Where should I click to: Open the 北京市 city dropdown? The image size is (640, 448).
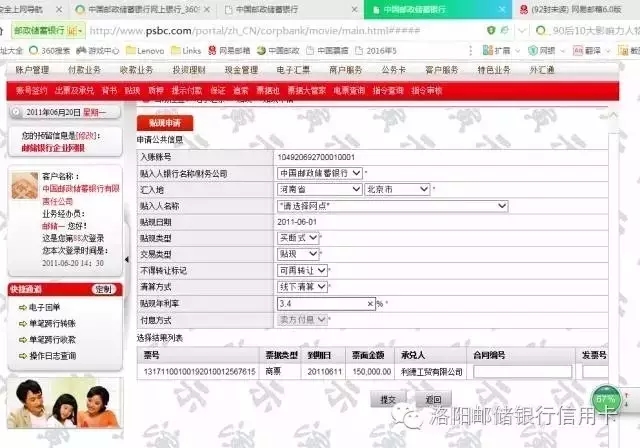[x=397, y=189]
